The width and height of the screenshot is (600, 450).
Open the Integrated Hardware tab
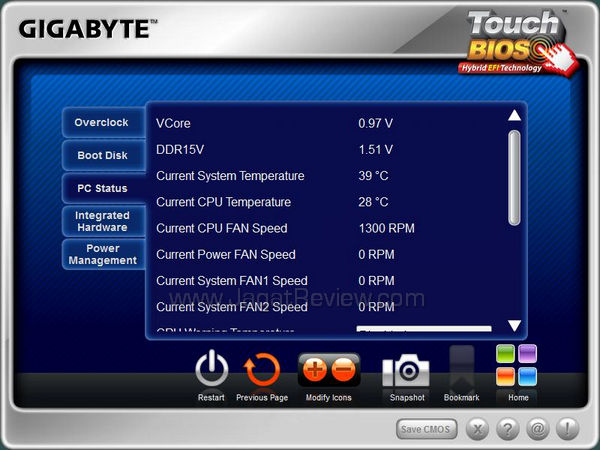tap(102, 221)
